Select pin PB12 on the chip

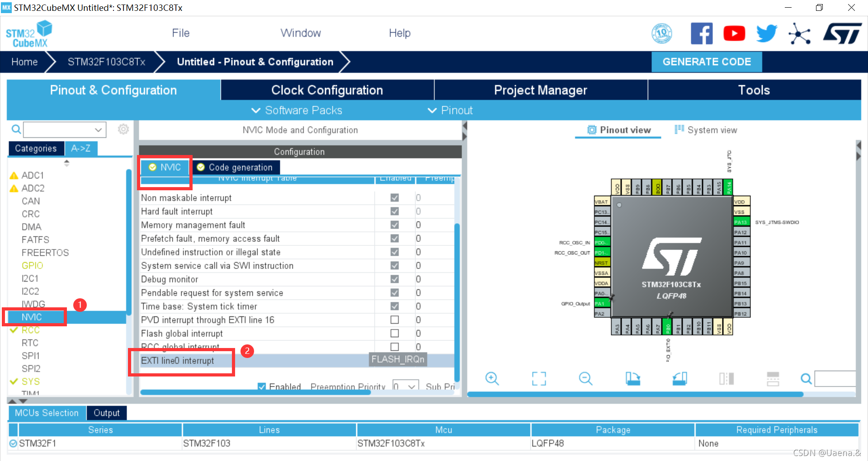coord(741,314)
